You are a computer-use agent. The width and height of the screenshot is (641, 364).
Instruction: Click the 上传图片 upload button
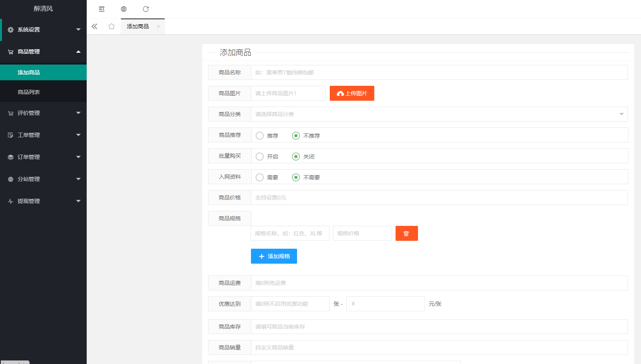pyautogui.click(x=352, y=93)
